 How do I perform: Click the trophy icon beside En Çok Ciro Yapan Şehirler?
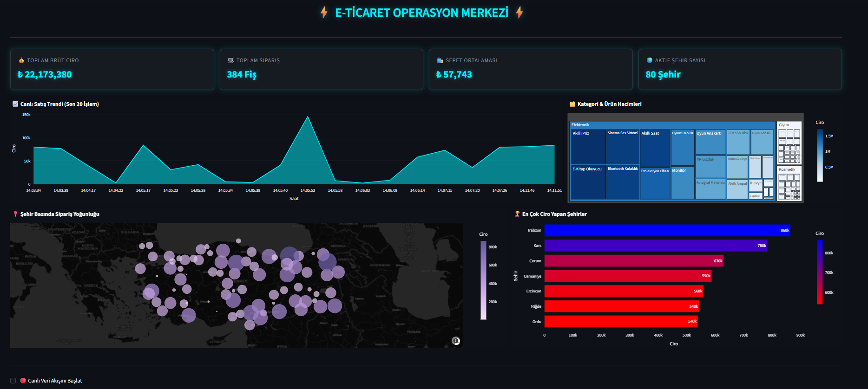pos(517,214)
